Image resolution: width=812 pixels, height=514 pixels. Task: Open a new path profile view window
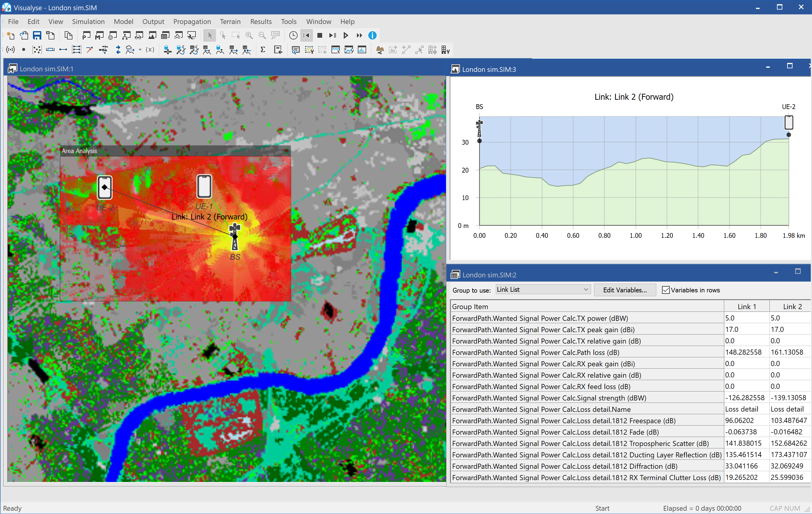(x=179, y=35)
